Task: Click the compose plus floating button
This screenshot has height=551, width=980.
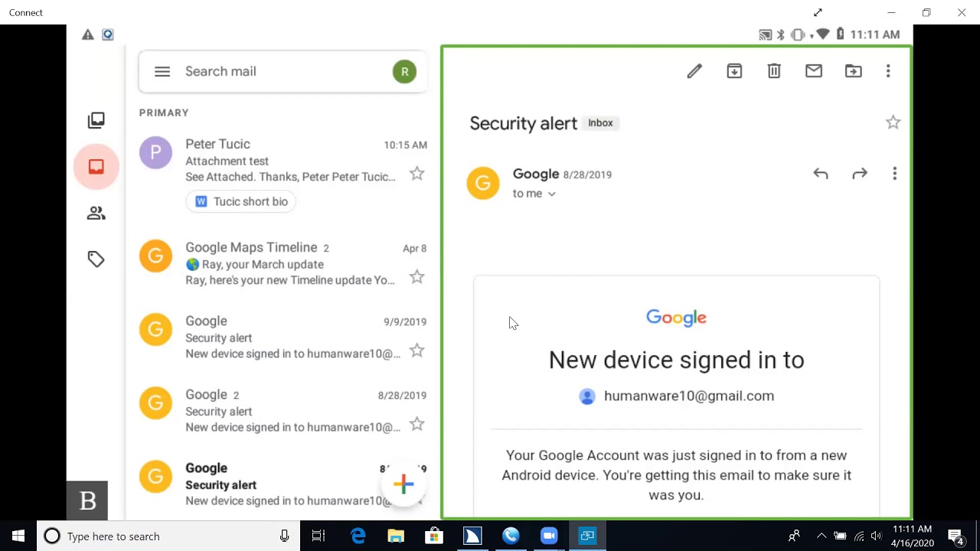Action: coord(403,484)
